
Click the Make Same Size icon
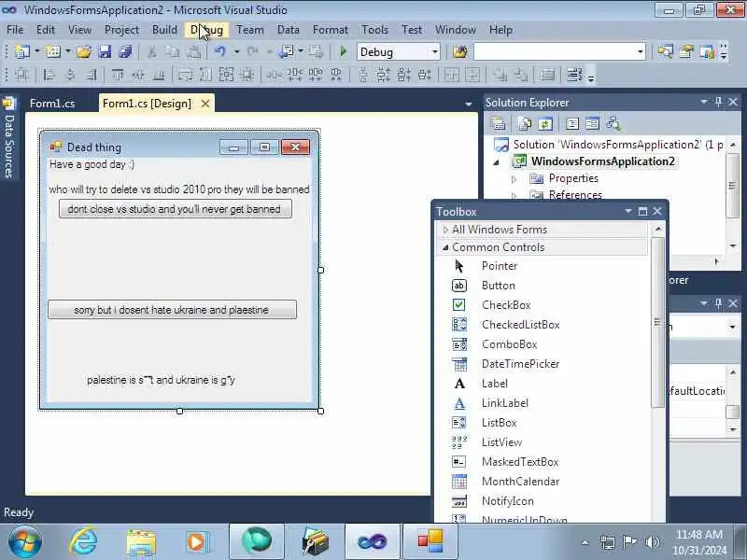[226, 75]
